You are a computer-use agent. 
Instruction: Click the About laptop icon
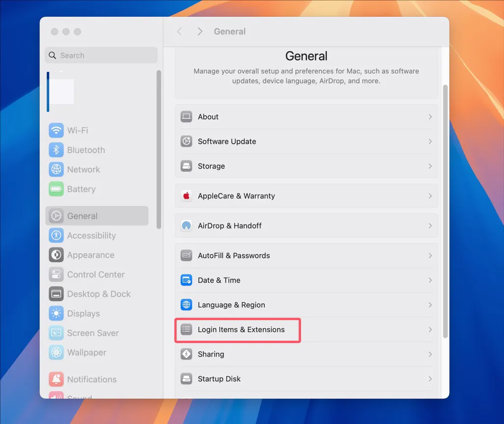pyautogui.click(x=187, y=116)
